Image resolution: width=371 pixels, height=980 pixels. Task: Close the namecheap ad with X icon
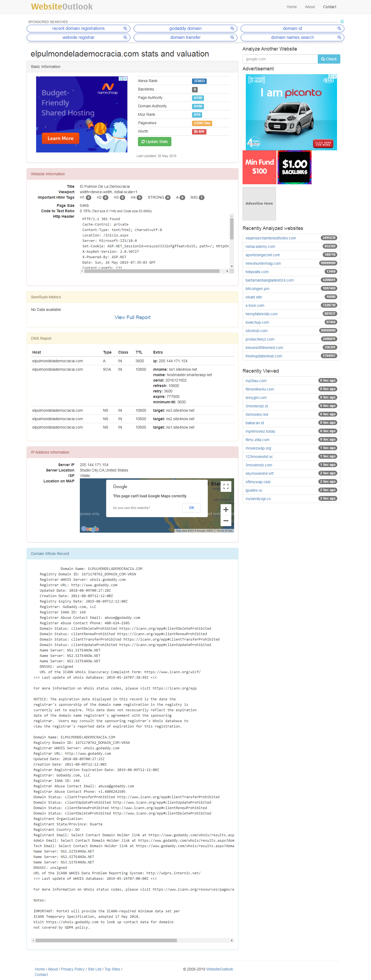coord(125,79)
